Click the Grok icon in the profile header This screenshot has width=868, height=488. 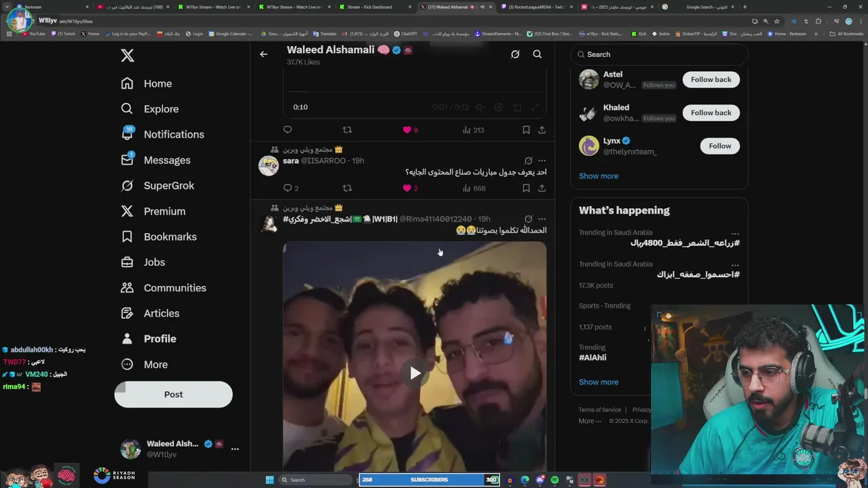515,54
